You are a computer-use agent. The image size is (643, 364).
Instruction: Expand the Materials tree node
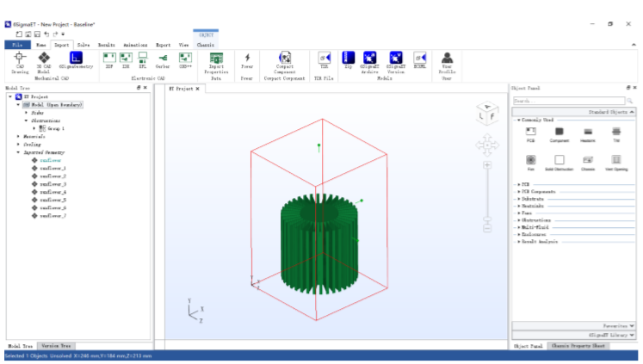coord(18,136)
